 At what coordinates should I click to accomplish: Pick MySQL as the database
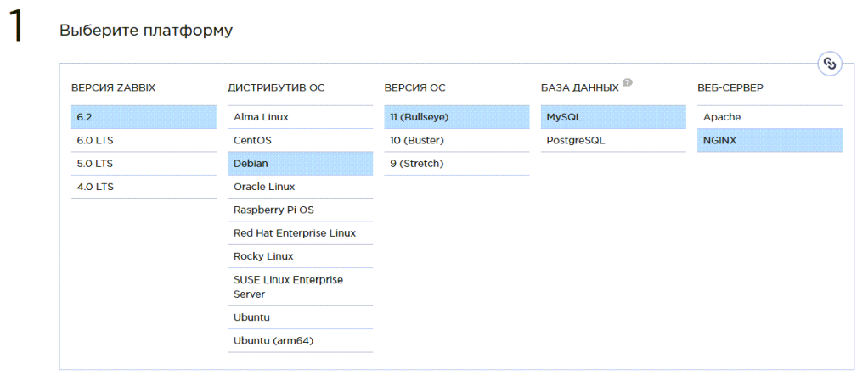pos(613,117)
